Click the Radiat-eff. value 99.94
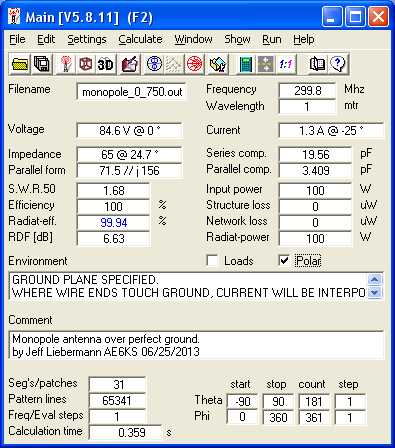395x448 pixels. point(113,222)
